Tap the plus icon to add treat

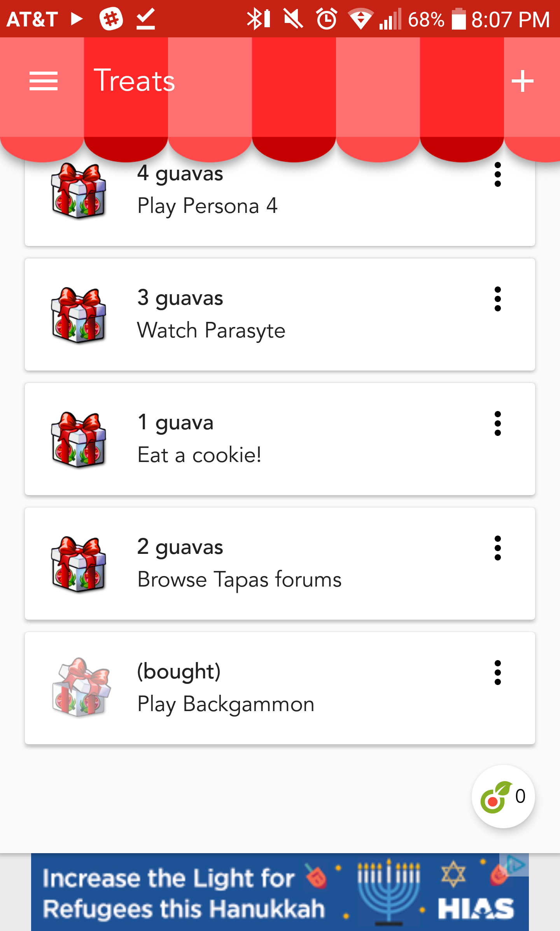click(x=522, y=81)
